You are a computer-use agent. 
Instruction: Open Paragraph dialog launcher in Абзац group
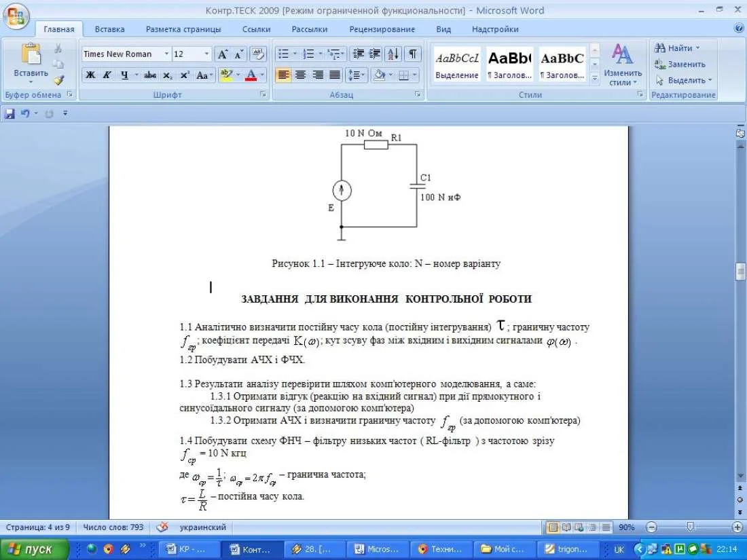pos(418,95)
